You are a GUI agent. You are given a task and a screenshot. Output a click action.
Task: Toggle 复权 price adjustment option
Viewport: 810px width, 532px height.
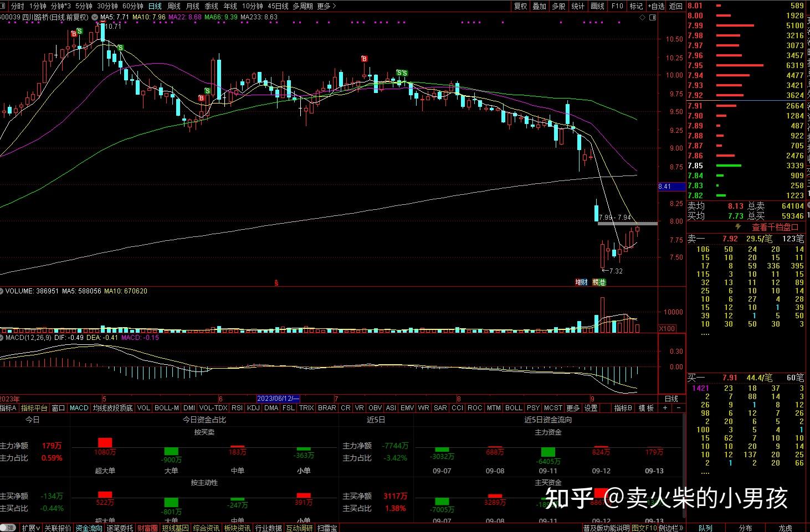click(x=521, y=6)
